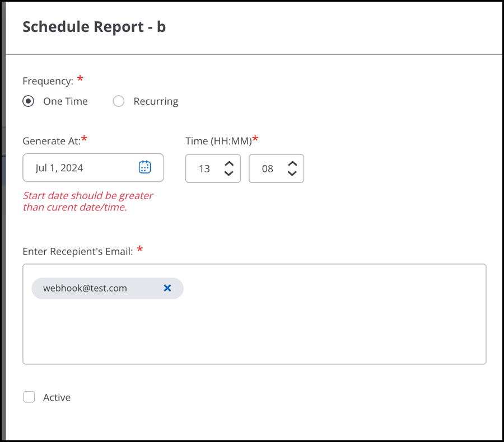The height and width of the screenshot is (442, 504).
Task: Focus the minutes input showing 08
Action: pos(268,168)
